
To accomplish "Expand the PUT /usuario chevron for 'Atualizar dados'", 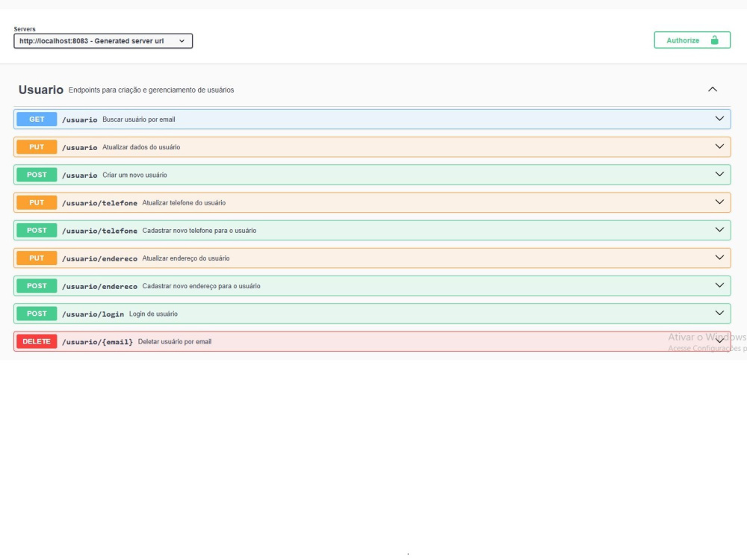I will 719,146.
